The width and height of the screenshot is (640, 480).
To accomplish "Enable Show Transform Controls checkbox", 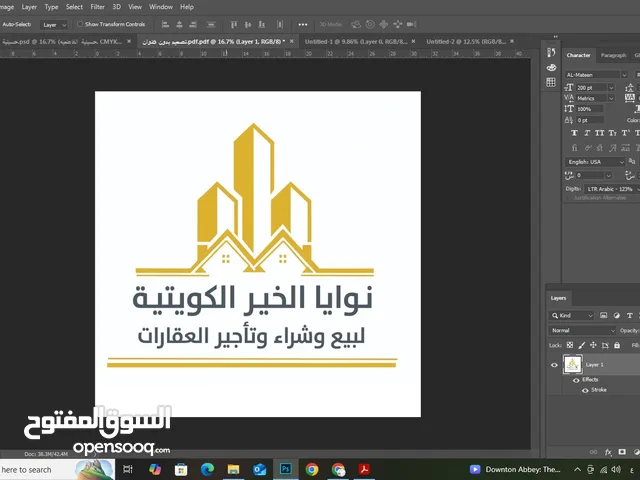I will [x=80, y=24].
